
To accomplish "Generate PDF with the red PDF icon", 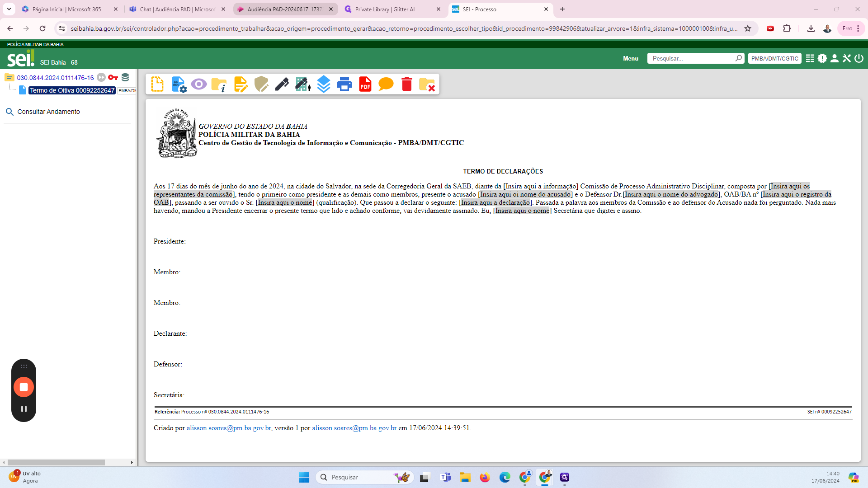I will 365,84.
